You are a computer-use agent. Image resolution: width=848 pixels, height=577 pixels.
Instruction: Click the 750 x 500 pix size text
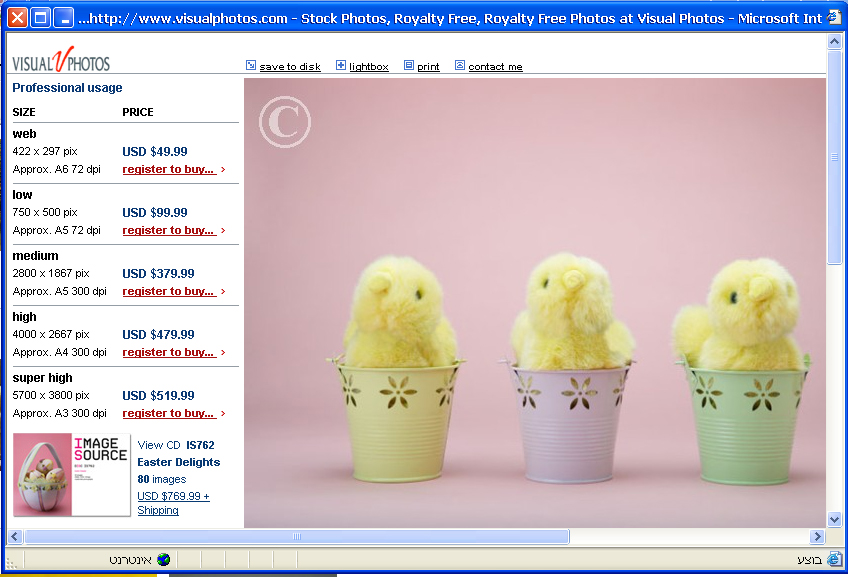point(45,213)
